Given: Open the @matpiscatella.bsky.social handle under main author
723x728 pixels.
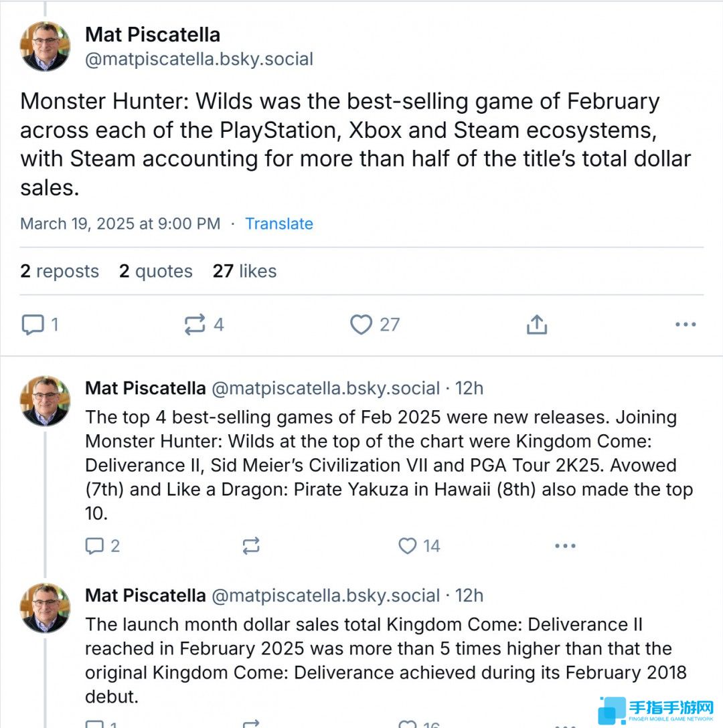Looking at the screenshot, I should [x=199, y=60].
